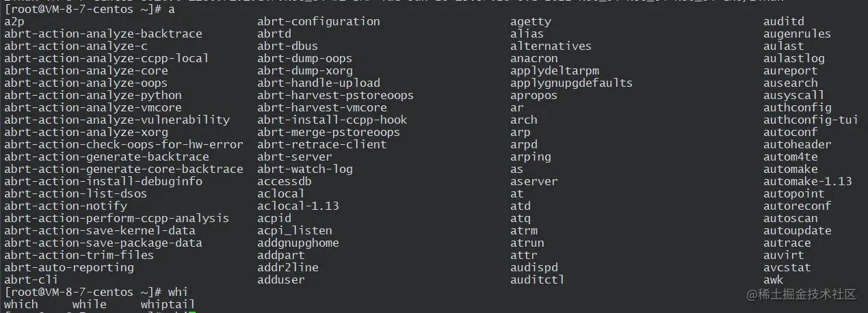
Task: Select the addr2line command name
Action: (x=288, y=267)
